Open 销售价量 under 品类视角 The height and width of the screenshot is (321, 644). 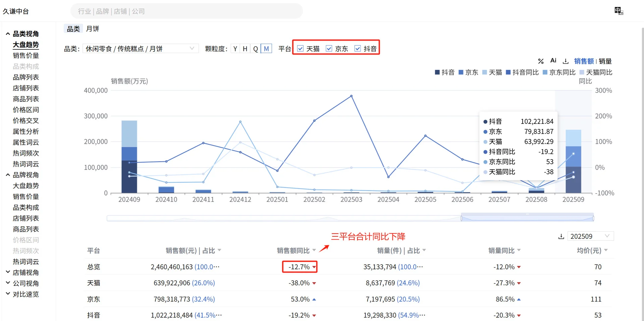(x=26, y=55)
